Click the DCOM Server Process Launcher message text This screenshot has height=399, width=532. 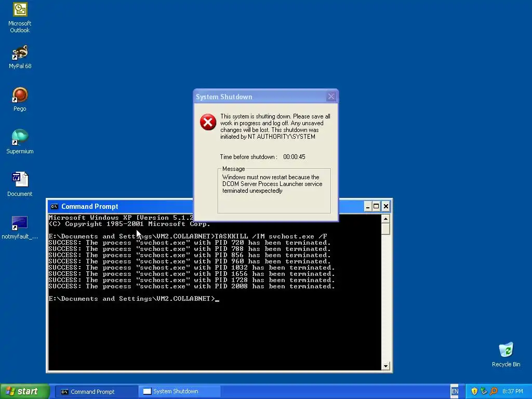pyautogui.click(x=272, y=184)
